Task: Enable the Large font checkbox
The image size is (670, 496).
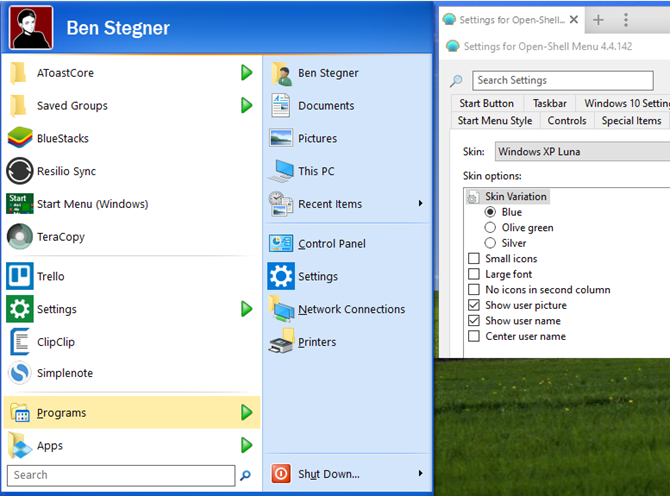Action: pos(474,274)
